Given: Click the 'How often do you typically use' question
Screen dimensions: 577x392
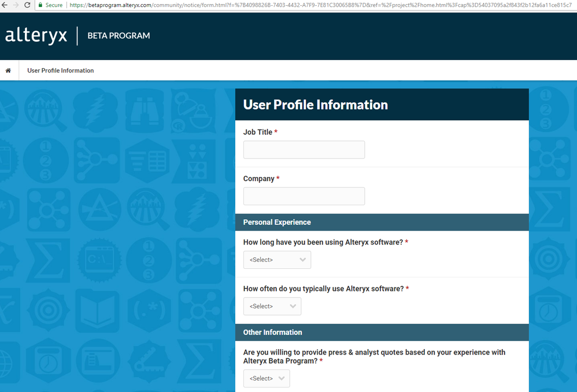Looking at the screenshot, I should pos(323,289).
